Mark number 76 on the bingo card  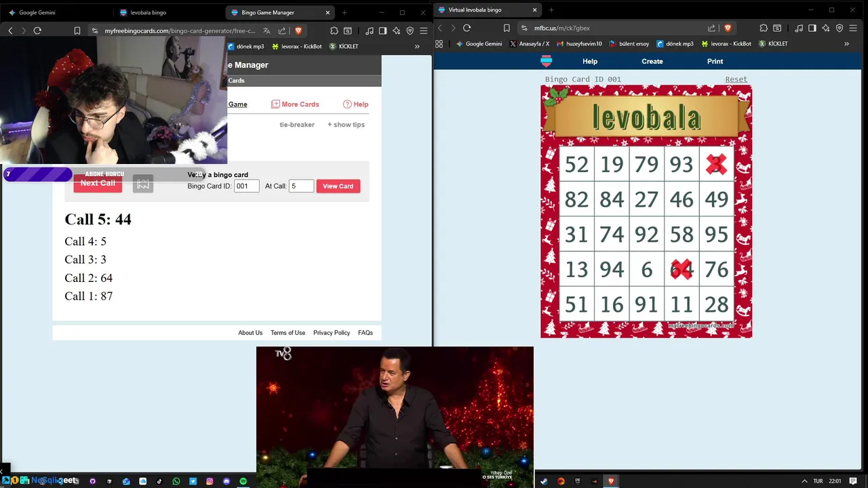point(717,269)
